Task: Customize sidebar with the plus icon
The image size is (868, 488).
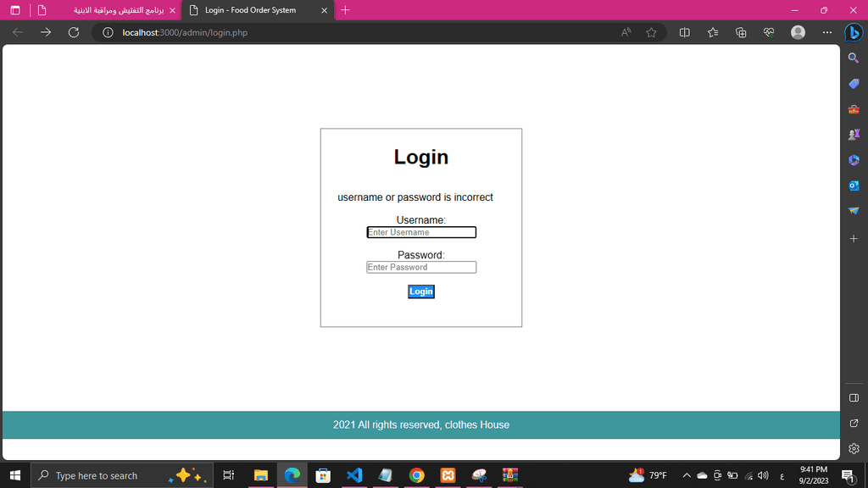Action: [x=854, y=238]
